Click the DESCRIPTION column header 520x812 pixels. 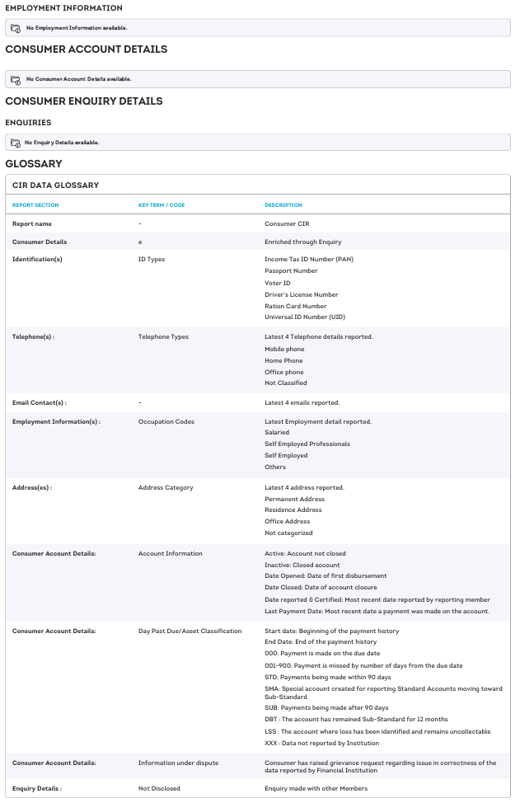point(283,205)
